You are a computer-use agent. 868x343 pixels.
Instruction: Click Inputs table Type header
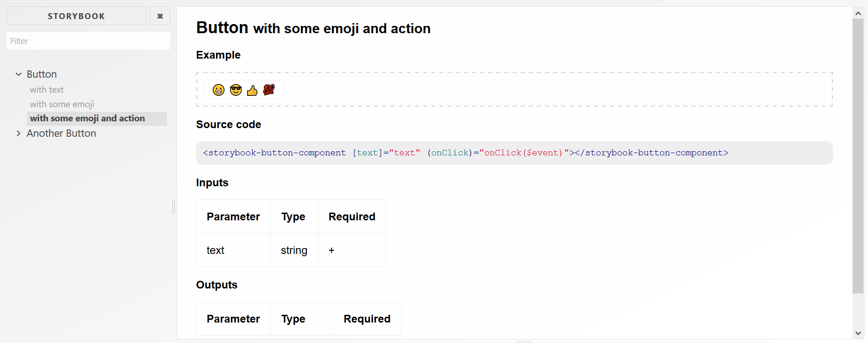(294, 217)
